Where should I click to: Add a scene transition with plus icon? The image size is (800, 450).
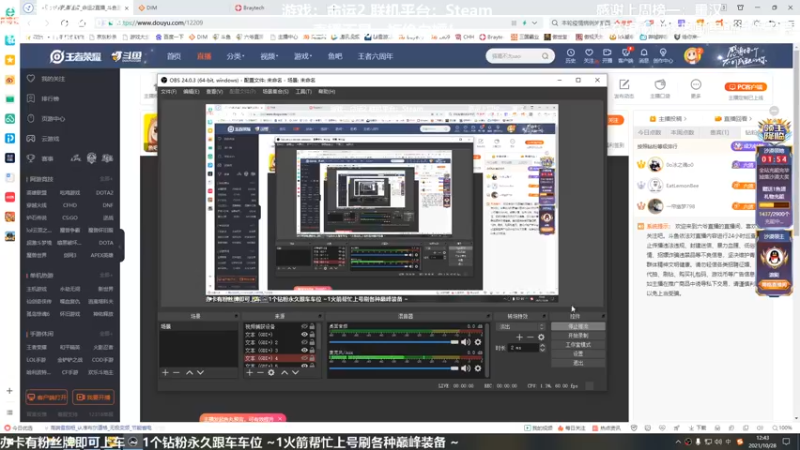tap(519, 337)
